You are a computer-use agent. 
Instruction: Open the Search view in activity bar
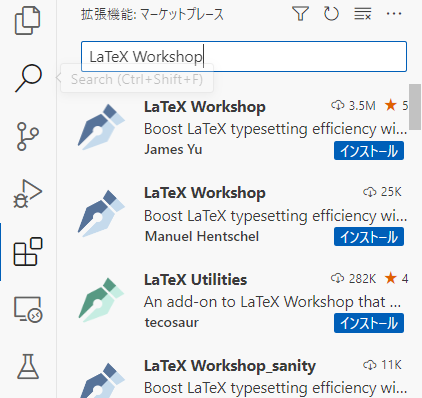click(x=28, y=78)
